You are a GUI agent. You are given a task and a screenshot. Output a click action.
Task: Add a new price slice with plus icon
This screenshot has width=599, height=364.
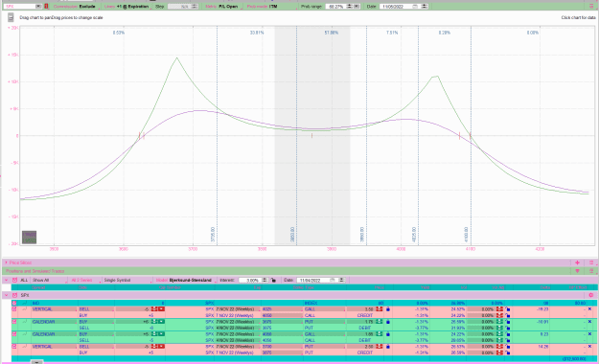[577, 262]
